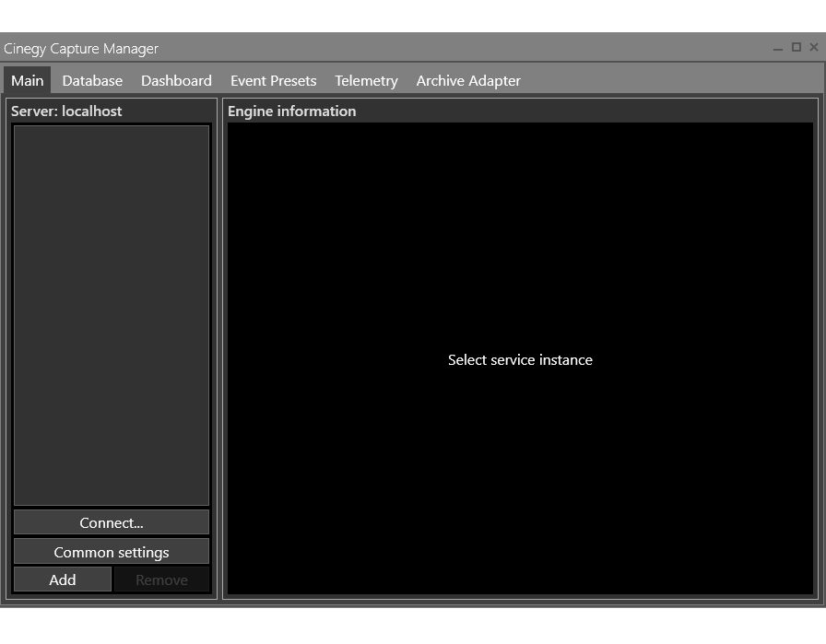Click inside the empty server instance list
This screenshot has width=826, height=644.
111,313
